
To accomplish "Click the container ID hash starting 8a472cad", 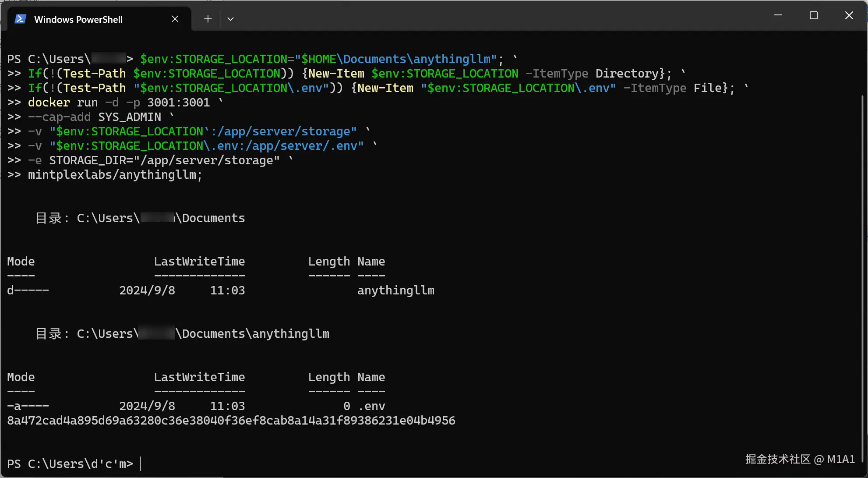I will [x=231, y=421].
